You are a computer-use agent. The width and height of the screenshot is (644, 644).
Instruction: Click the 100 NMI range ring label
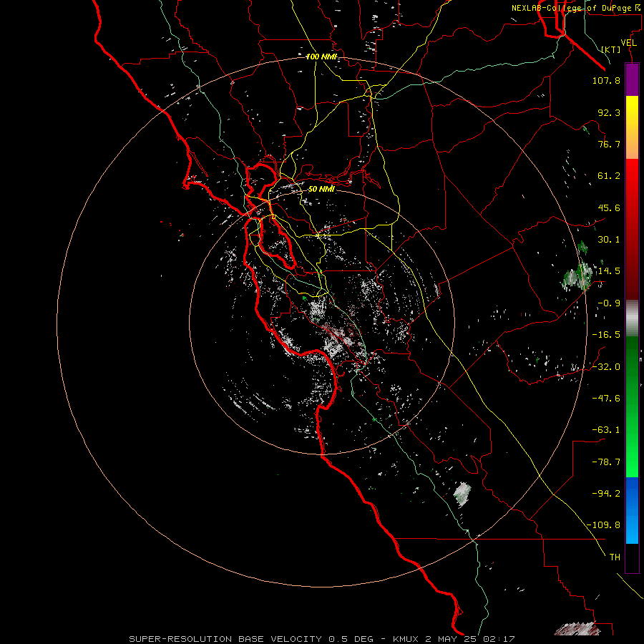(321, 57)
